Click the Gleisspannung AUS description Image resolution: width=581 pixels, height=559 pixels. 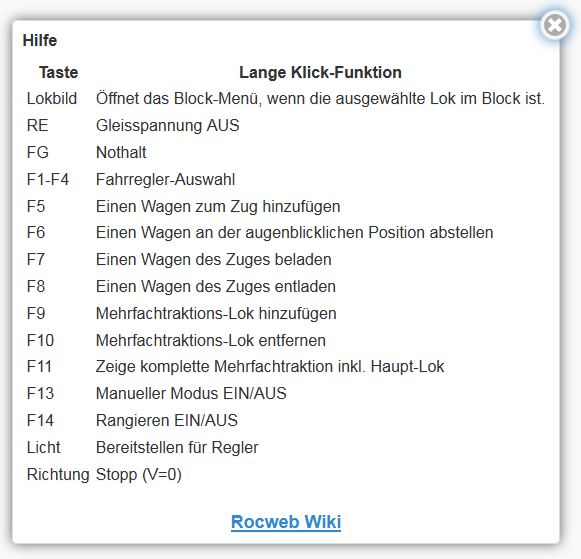[167, 125]
